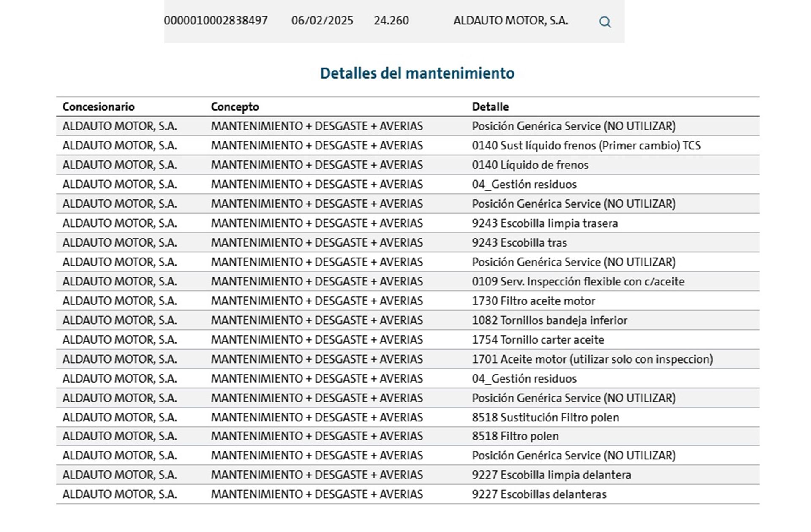Image resolution: width=811 pixels, height=532 pixels.
Task: Select order number 0000010002838497
Action: tap(216, 21)
